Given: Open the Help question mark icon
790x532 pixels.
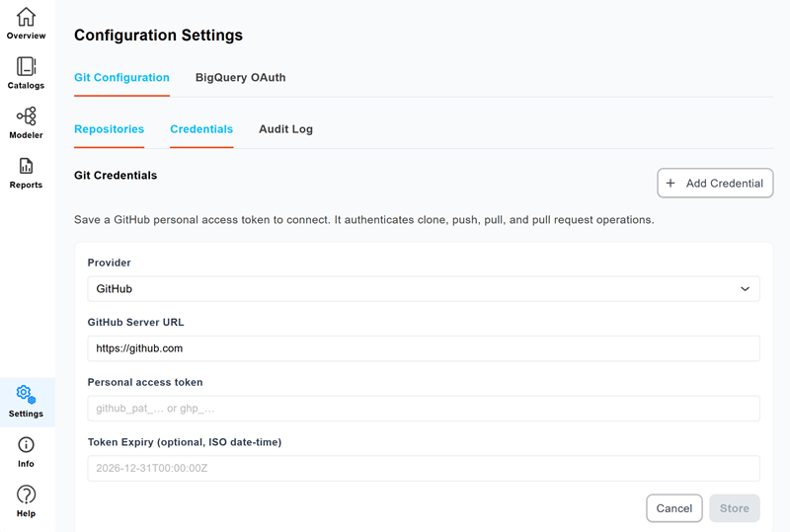Looking at the screenshot, I should [x=27, y=494].
